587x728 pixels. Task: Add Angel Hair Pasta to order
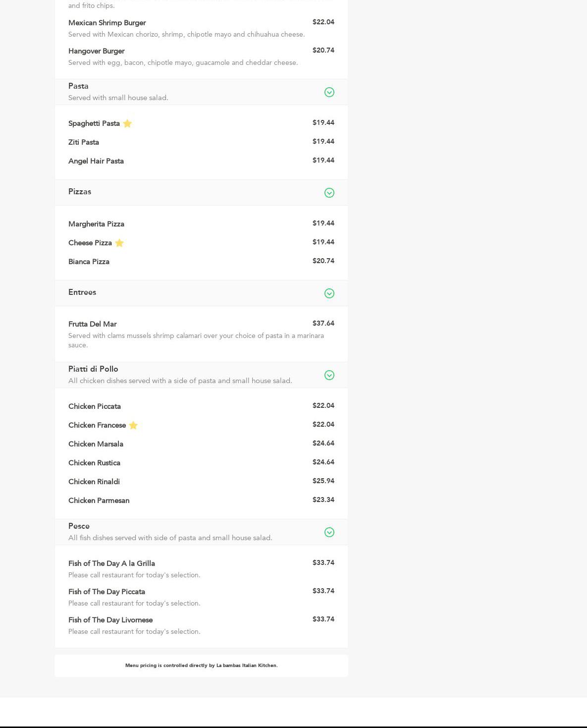(x=96, y=161)
